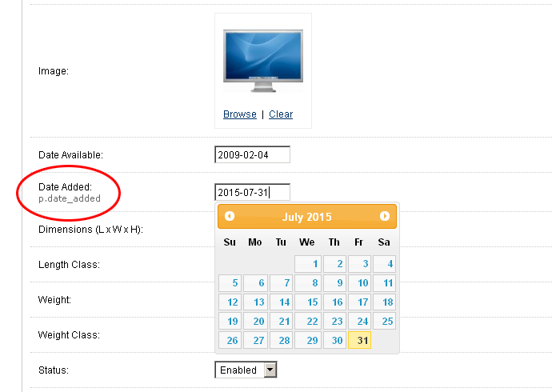
Task: Click the Date Added input field
Action: tap(252, 192)
